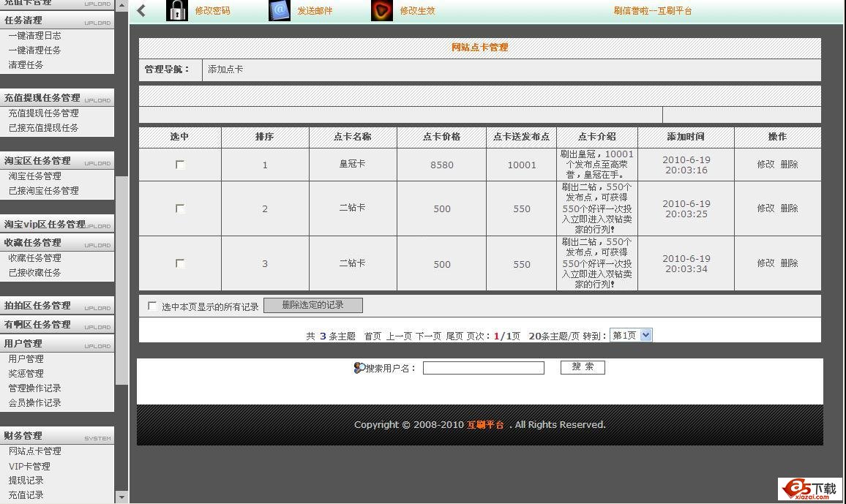Check the checkbox for the 皇冠卡 row
Viewport: 846px width, 504px height.
coord(180,165)
